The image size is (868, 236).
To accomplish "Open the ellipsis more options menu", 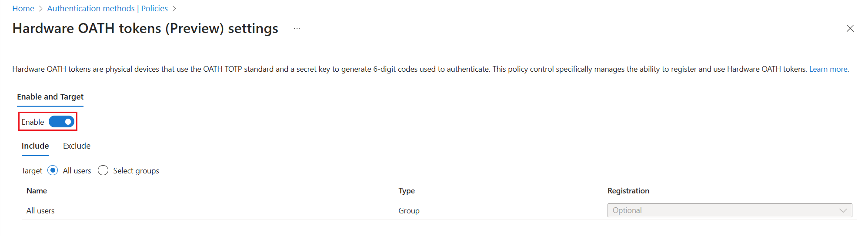I will point(297,28).
